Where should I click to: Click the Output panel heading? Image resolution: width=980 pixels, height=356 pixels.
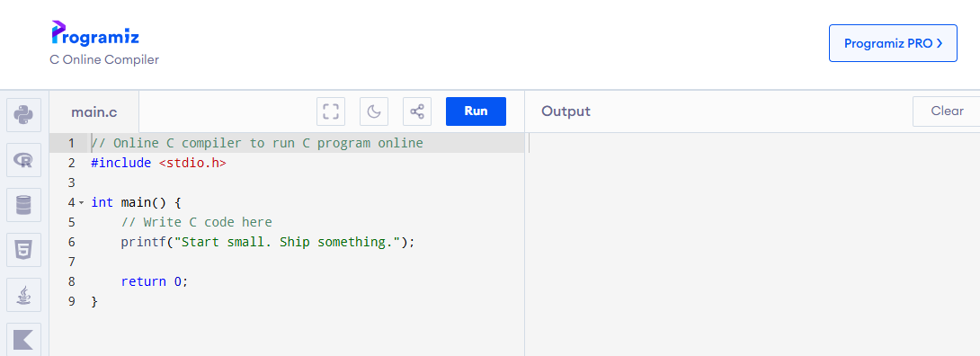(x=566, y=111)
